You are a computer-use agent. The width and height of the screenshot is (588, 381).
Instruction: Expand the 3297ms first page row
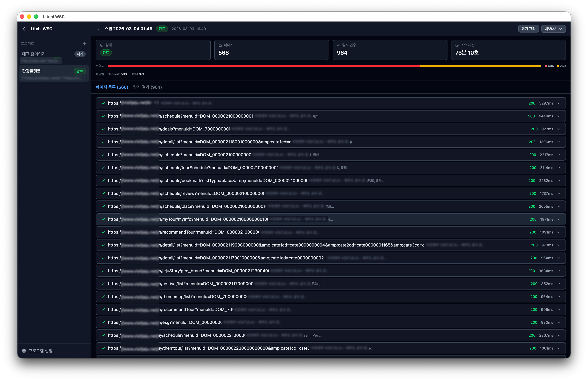click(559, 103)
